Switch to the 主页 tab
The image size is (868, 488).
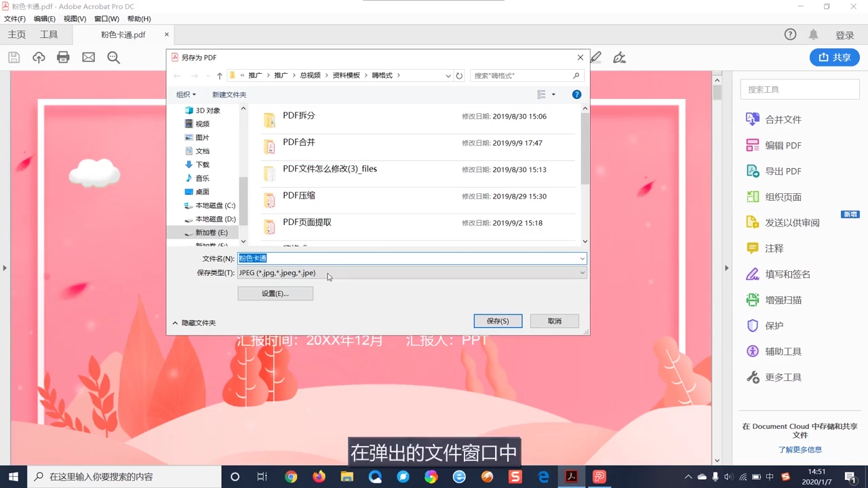coord(16,35)
